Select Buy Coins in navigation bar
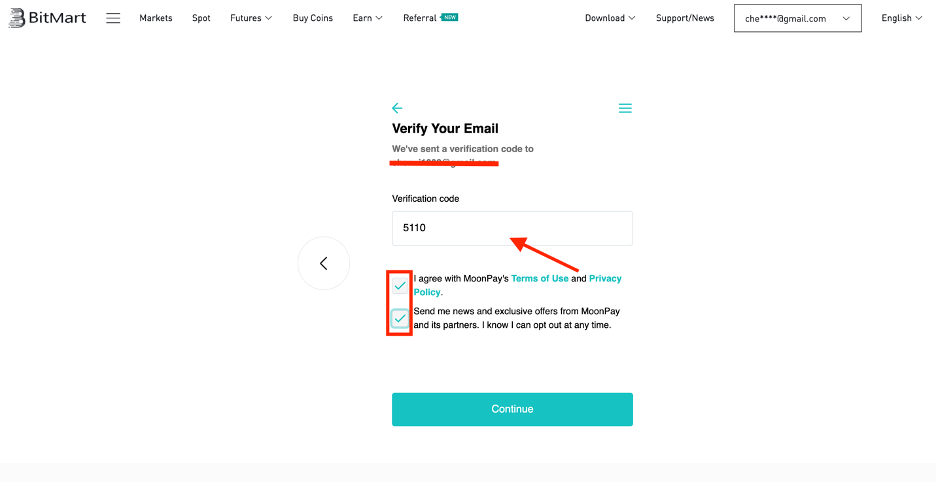The width and height of the screenshot is (936, 482). point(313,18)
